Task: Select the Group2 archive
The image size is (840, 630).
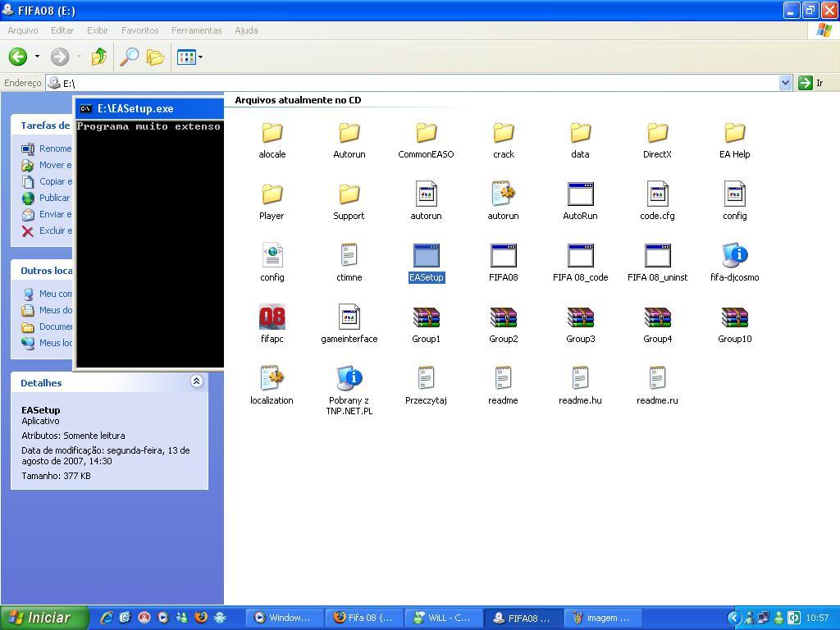Action: click(504, 324)
